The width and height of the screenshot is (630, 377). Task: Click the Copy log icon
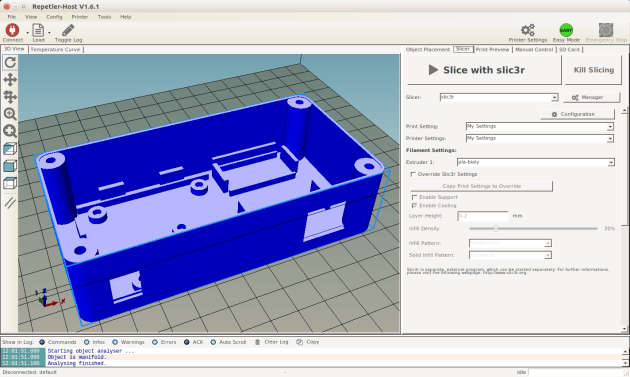click(299, 342)
